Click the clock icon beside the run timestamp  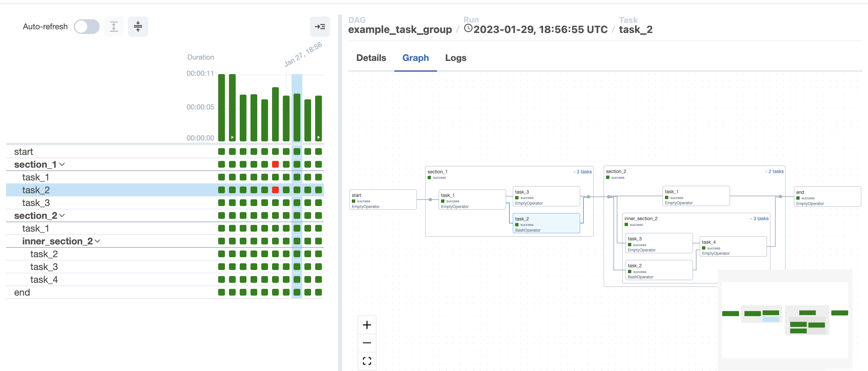click(x=468, y=29)
